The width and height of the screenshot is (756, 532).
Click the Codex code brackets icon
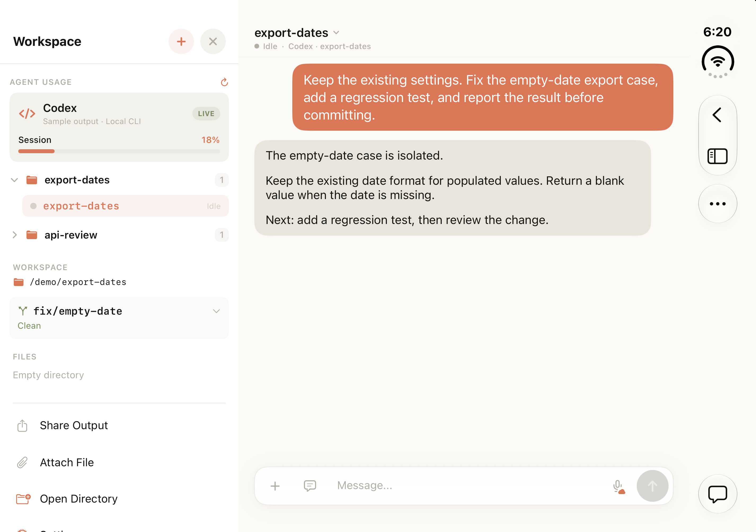27,114
